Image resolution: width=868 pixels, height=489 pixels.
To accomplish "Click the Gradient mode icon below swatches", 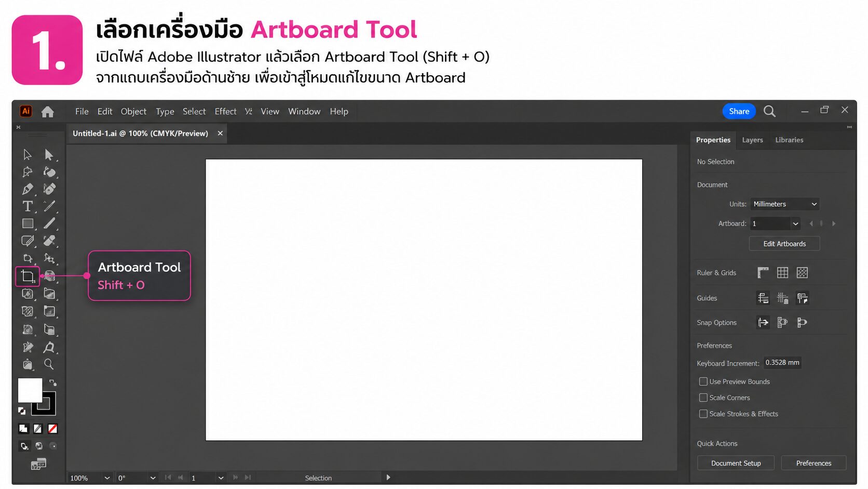I will pyautogui.click(x=38, y=429).
